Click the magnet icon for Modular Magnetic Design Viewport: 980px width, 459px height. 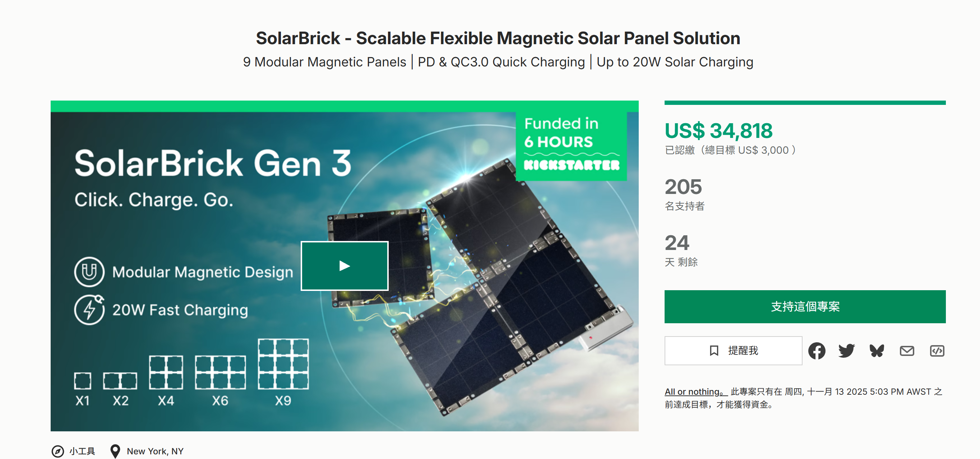point(89,272)
